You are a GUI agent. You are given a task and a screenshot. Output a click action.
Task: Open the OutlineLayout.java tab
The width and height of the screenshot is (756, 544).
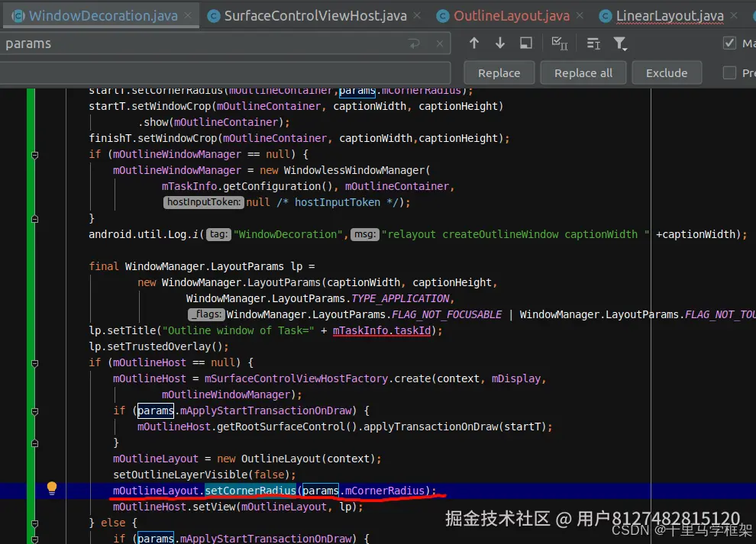click(x=512, y=15)
